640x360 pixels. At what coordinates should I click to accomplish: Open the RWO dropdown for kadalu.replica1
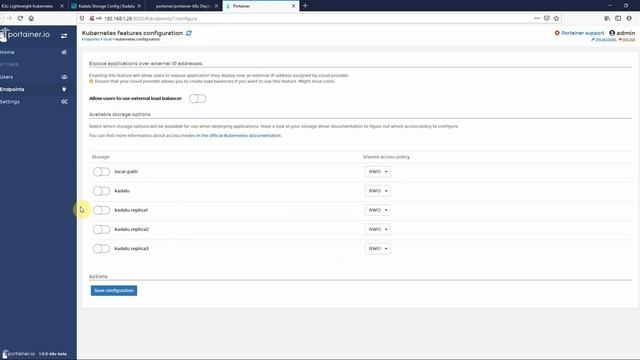378,210
